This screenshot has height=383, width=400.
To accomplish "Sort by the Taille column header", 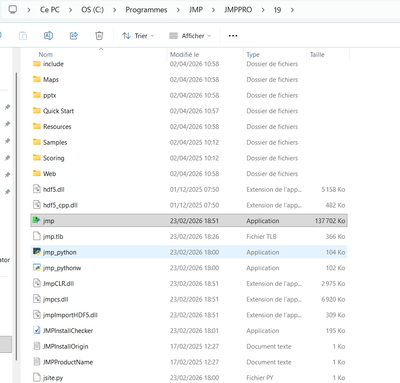I will [317, 54].
